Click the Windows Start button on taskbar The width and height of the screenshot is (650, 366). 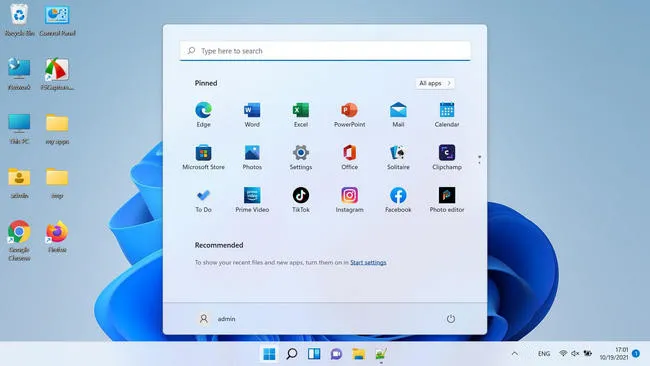tap(269, 354)
